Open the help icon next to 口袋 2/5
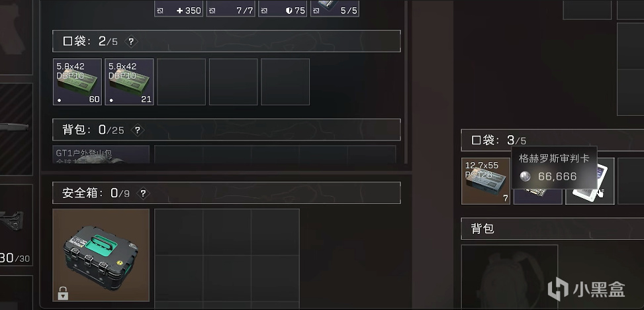Image resolution: width=644 pixels, height=310 pixels. [x=131, y=42]
